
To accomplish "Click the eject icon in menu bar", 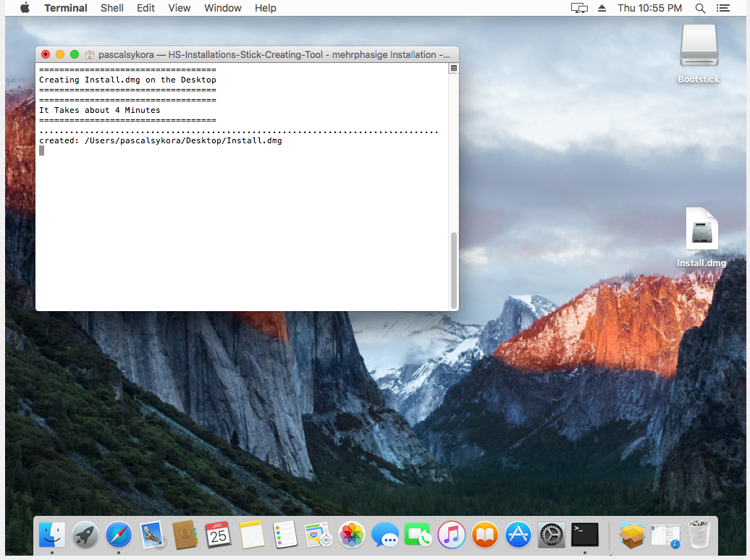I will (602, 8).
